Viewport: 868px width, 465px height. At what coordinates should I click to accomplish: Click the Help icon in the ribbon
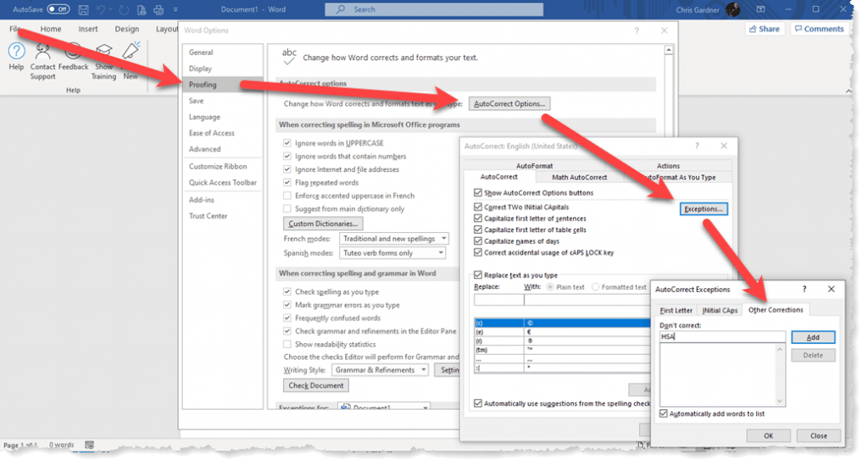(x=16, y=52)
